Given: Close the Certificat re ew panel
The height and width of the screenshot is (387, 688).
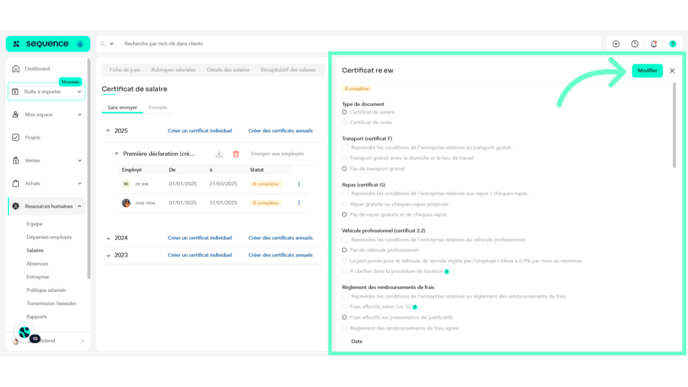Looking at the screenshot, I should point(672,71).
